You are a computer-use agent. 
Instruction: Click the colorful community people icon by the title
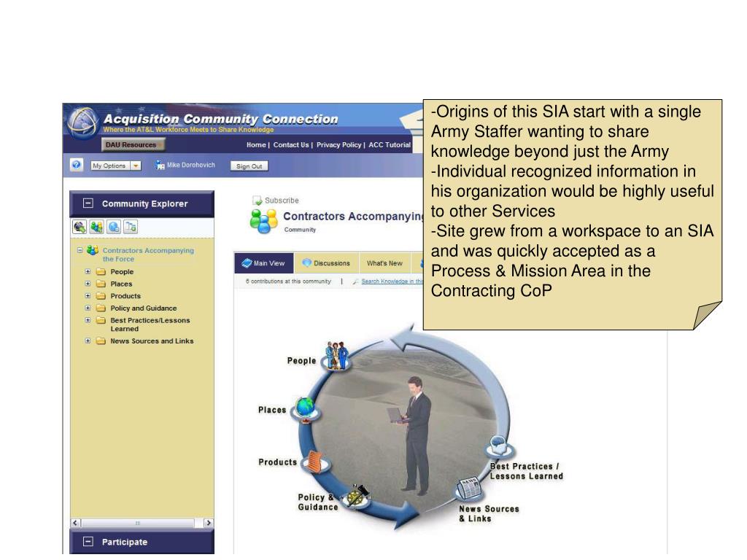pos(263,222)
